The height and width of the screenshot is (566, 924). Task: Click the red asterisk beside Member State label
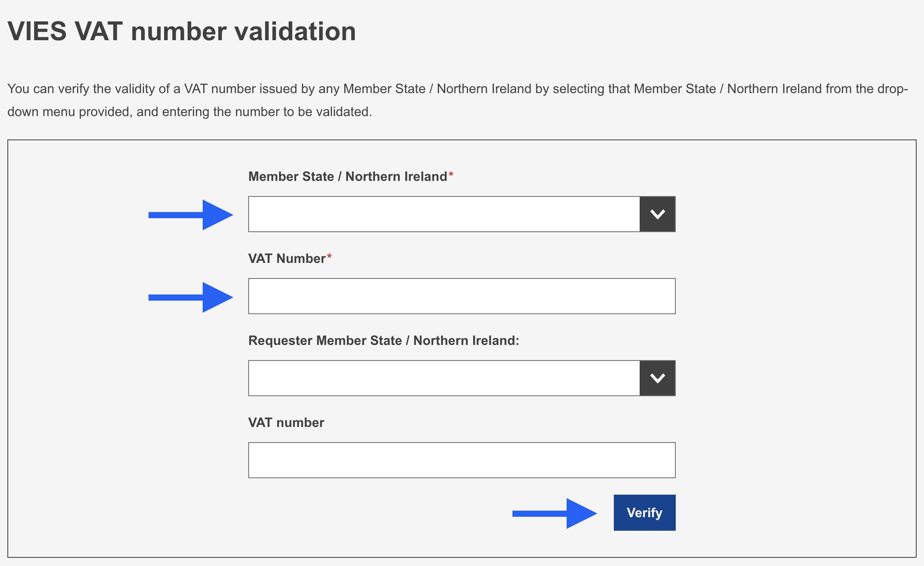[451, 175]
